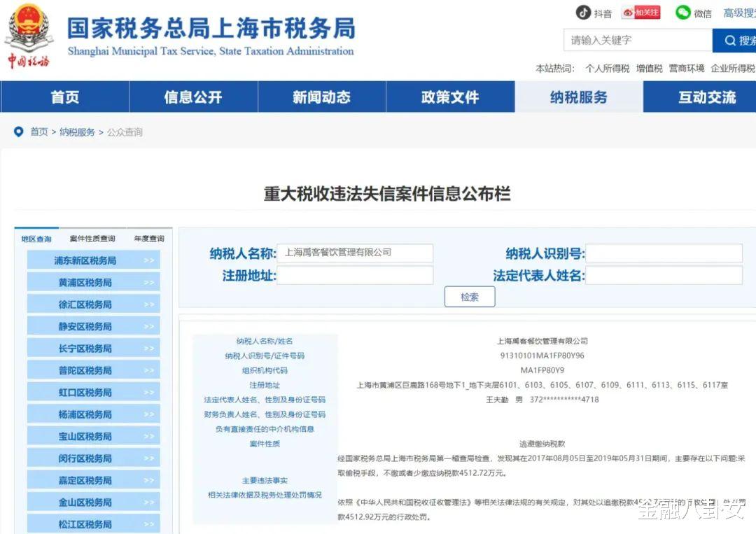Focus the 纳税人识别号 input field

(x=664, y=253)
